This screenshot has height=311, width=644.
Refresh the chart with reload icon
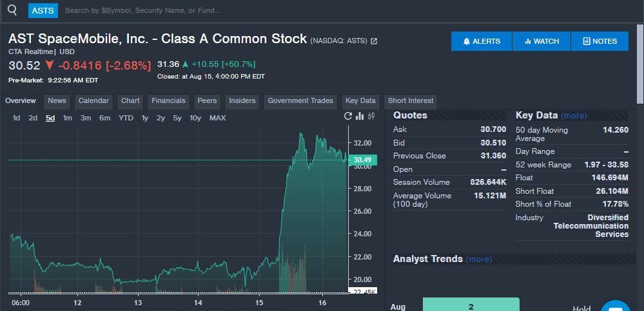[348, 117]
